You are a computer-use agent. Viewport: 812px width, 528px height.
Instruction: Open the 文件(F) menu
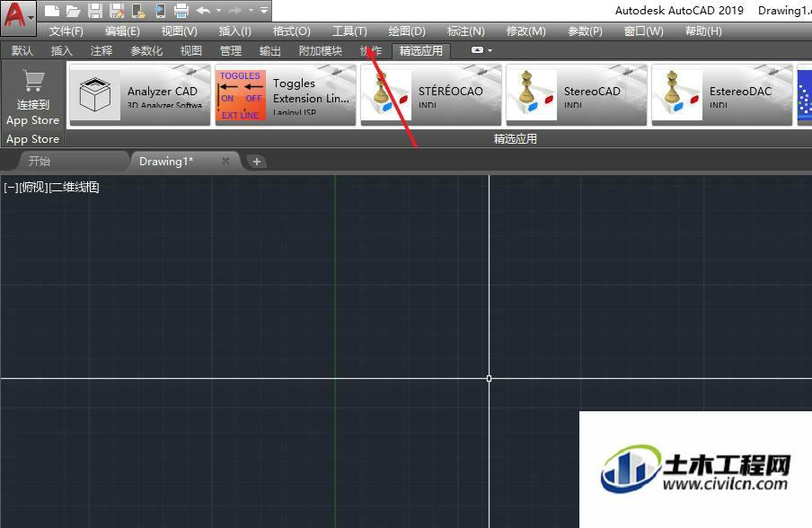pyautogui.click(x=66, y=31)
